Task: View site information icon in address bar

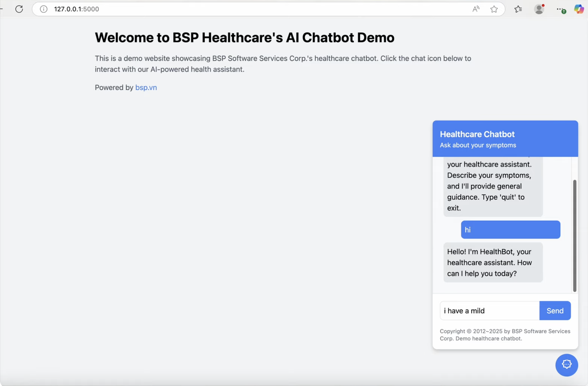Action: [x=44, y=9]
